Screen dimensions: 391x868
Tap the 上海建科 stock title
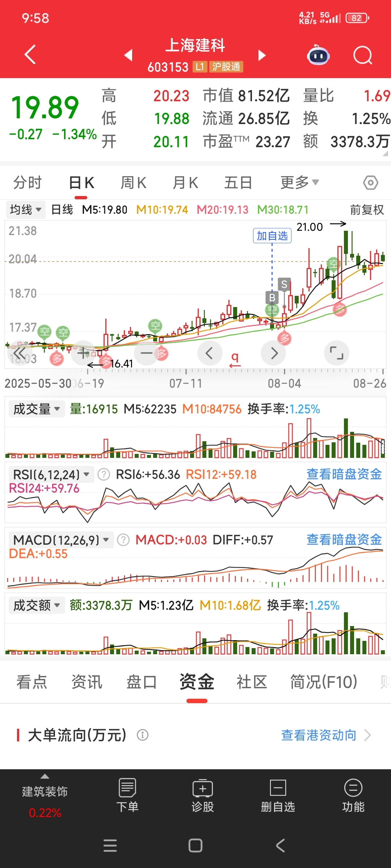coord(195,46)
